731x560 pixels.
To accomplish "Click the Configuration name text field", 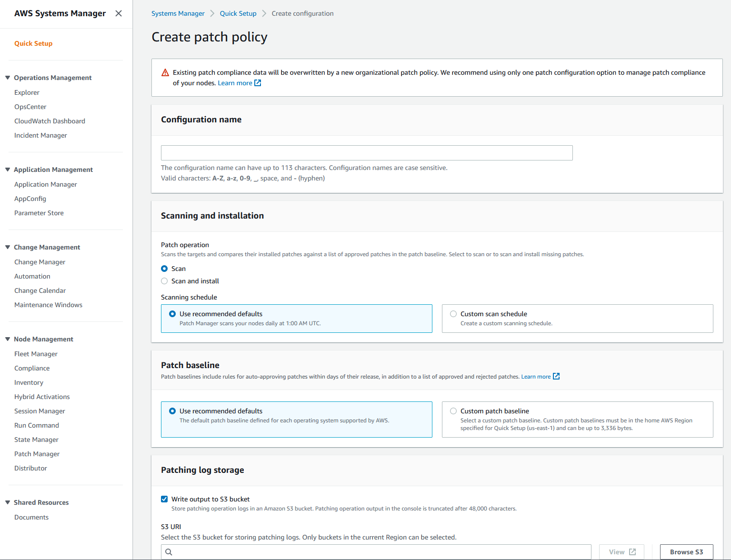I will pyautogui.click(x=367, y=153).
